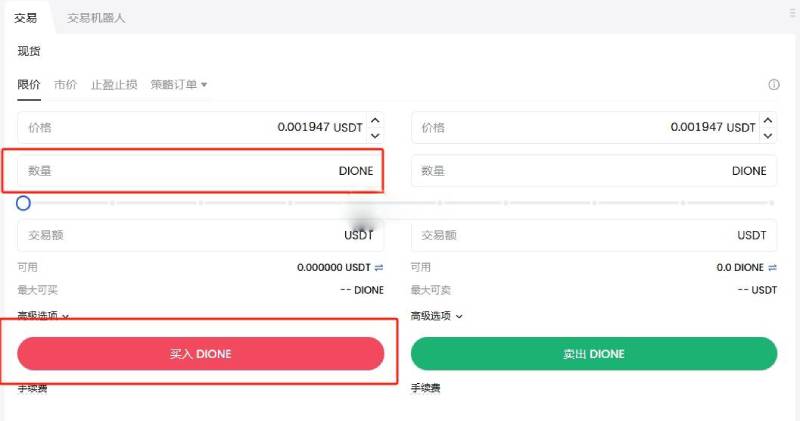Click the buy amount slider handle

(x=23, y=203)
